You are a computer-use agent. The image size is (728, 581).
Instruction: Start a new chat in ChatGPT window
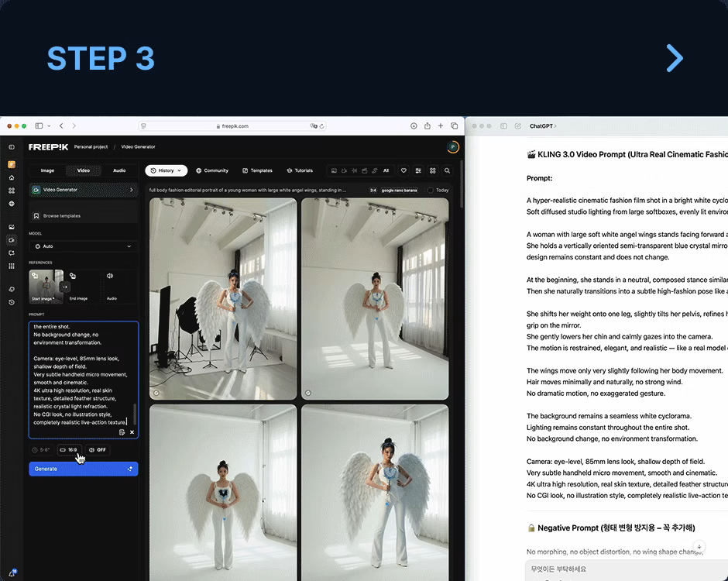tap(517, 125)
